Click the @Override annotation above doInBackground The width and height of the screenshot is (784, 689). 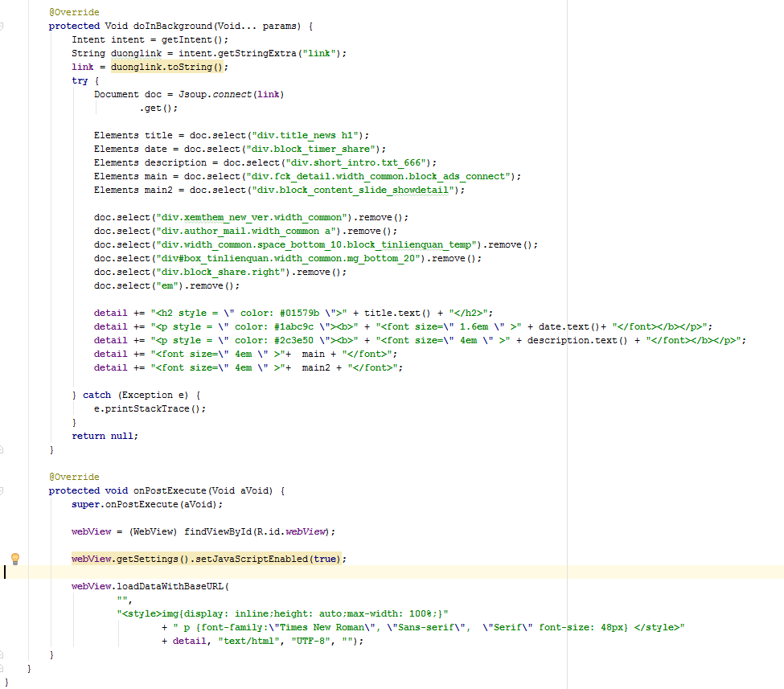pos(74,12)
